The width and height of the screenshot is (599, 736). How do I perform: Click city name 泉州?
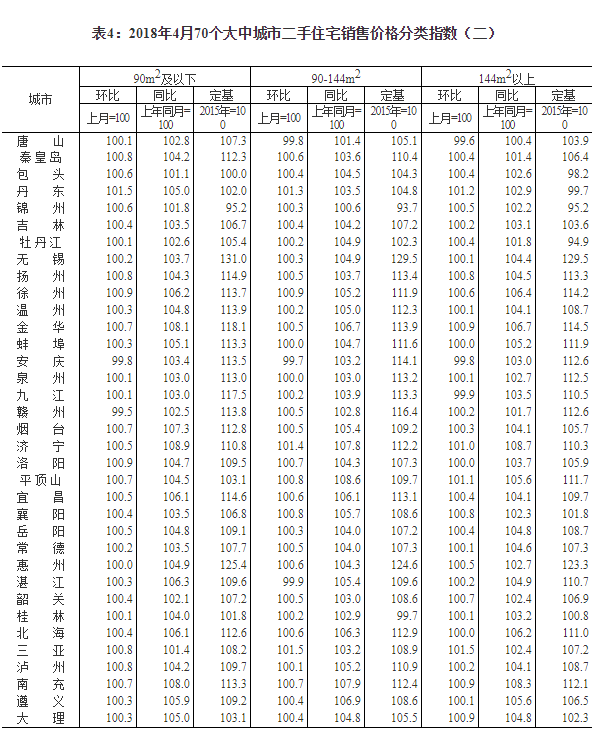(x=40, y=378)
